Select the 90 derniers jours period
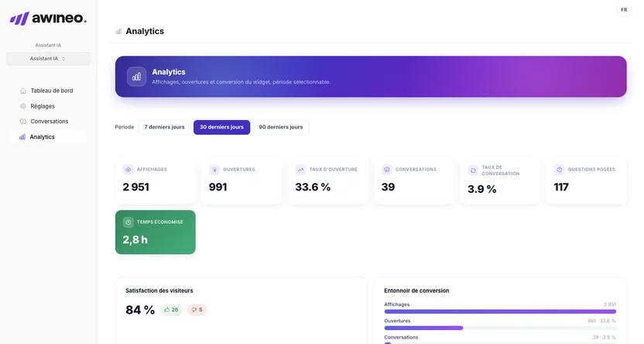644x344 pixels. click(280, 127)
